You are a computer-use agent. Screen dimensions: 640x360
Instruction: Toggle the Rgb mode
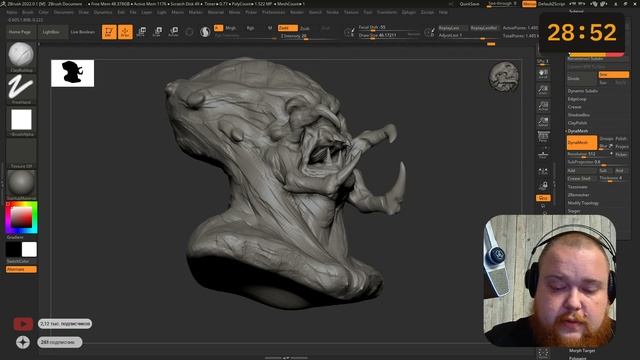coord(250,28)
